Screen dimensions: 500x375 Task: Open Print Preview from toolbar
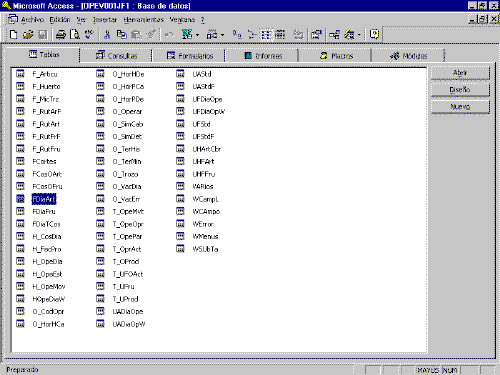coord(75,34)
